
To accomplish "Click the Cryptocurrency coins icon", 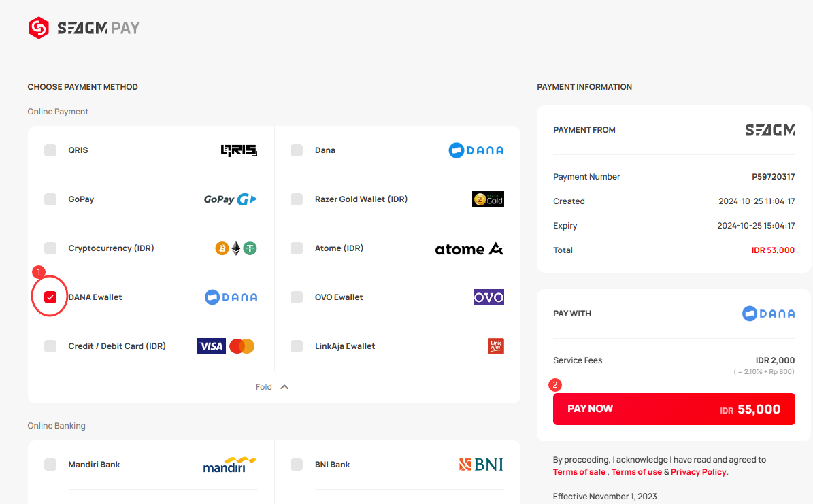I will pyautogui.click(x=236, y=248).
